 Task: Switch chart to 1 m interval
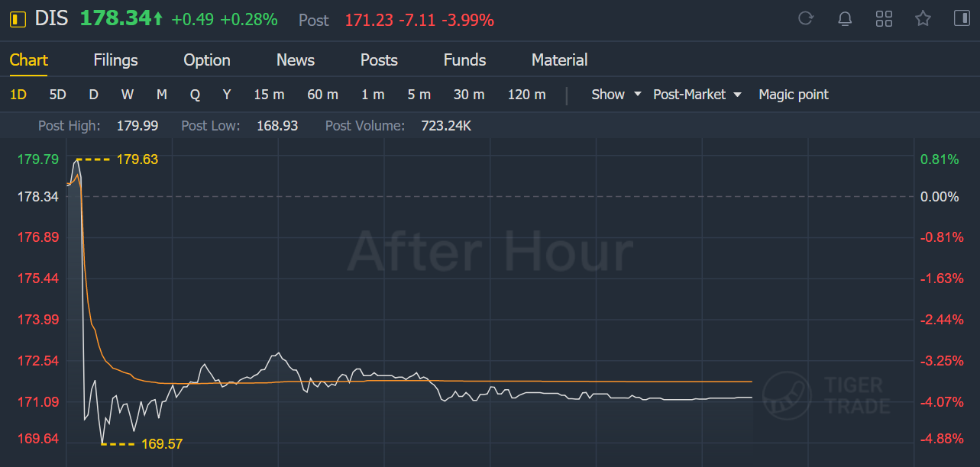coord(373,95)
